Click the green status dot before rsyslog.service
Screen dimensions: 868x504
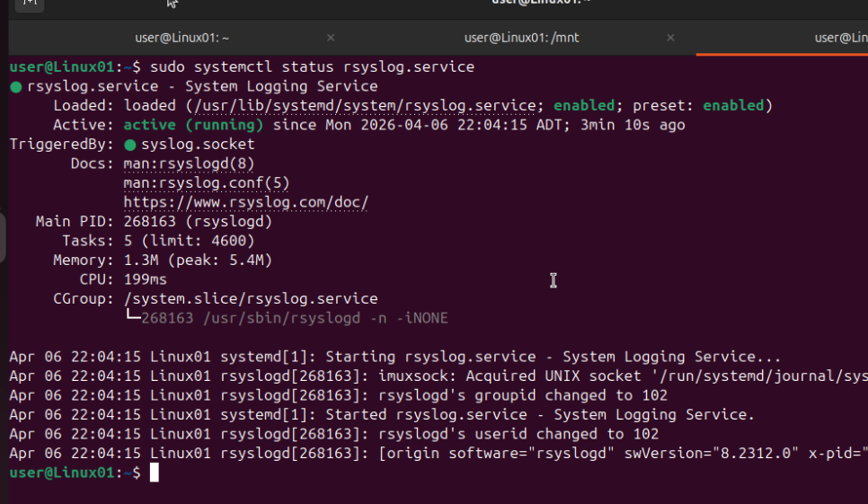point(16,87)
